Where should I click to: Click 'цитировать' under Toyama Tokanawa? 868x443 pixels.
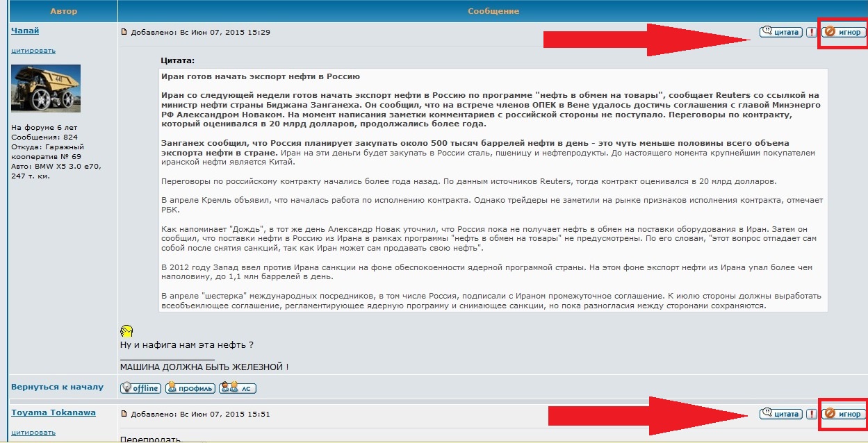(x=33, y=433)
